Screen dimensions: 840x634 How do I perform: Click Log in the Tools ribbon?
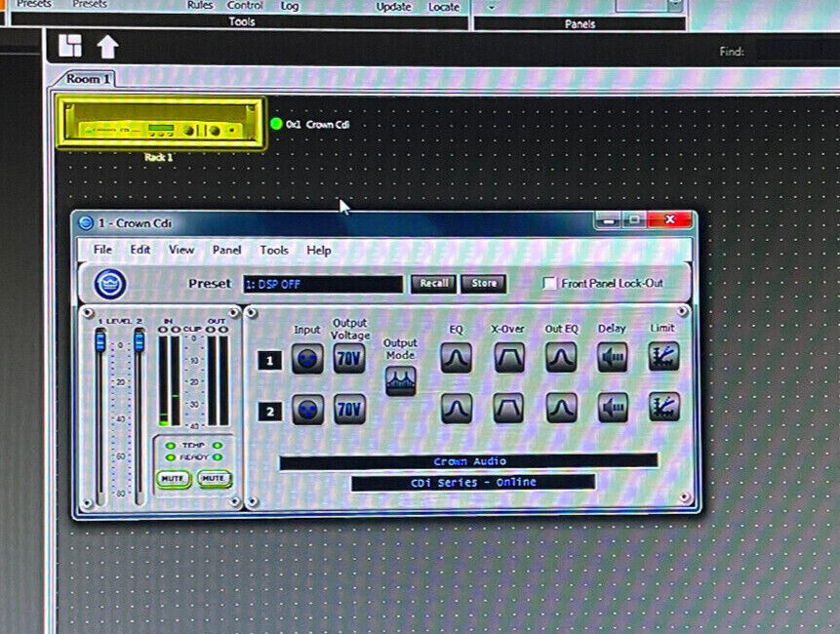[x=290, y=6]
